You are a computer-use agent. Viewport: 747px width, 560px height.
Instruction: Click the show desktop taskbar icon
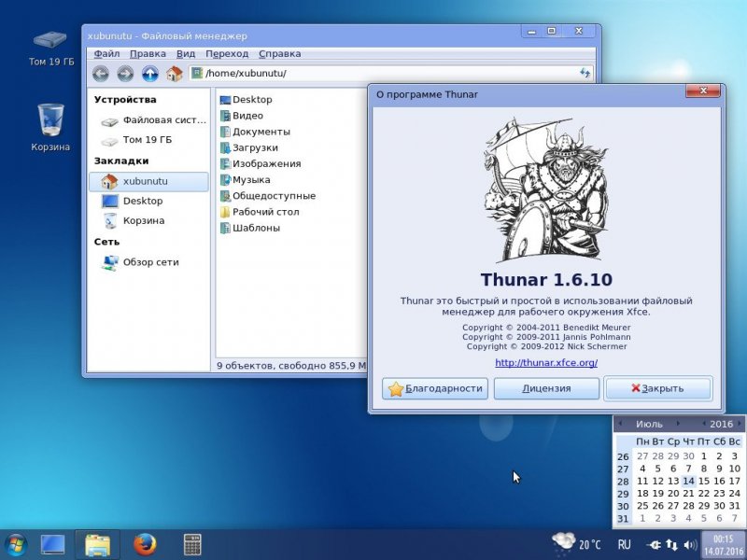click(x=53, y=544)
